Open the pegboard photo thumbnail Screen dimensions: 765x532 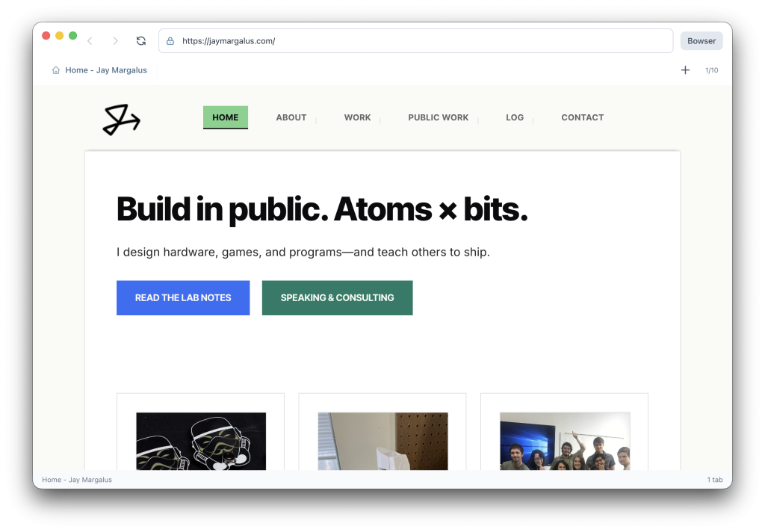(x=382, y=441)
